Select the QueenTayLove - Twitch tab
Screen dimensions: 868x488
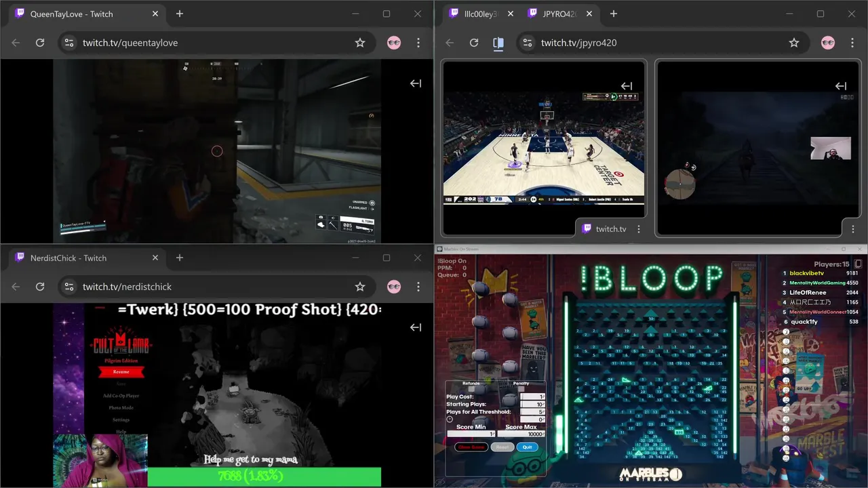(86, 14)
